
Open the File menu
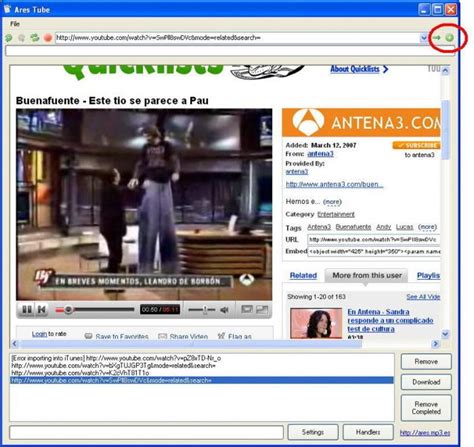click(15, 24)
